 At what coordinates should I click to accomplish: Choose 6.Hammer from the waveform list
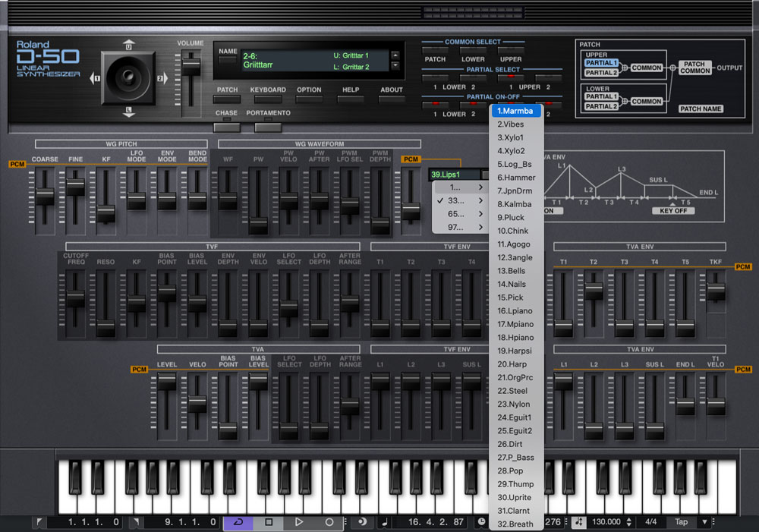coord(516,178)
